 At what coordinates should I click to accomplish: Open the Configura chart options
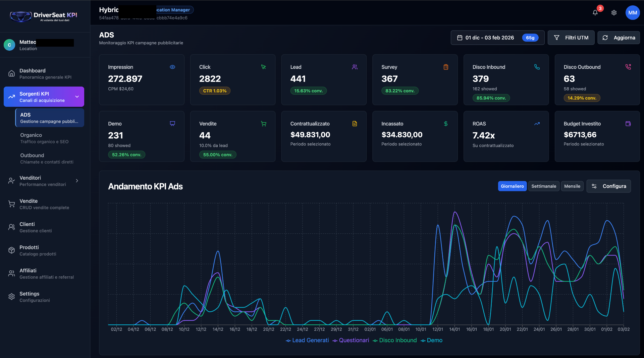tap(609, 186)
